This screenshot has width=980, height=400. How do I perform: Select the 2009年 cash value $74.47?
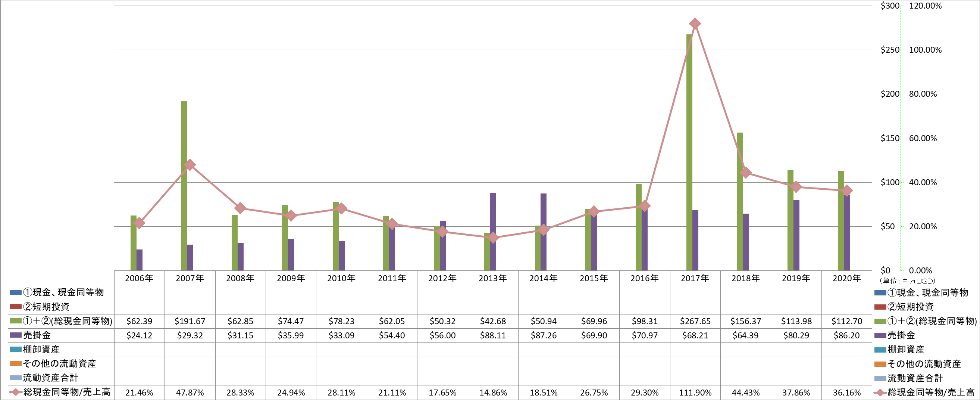pyautogui.click(x=291, y=321)
